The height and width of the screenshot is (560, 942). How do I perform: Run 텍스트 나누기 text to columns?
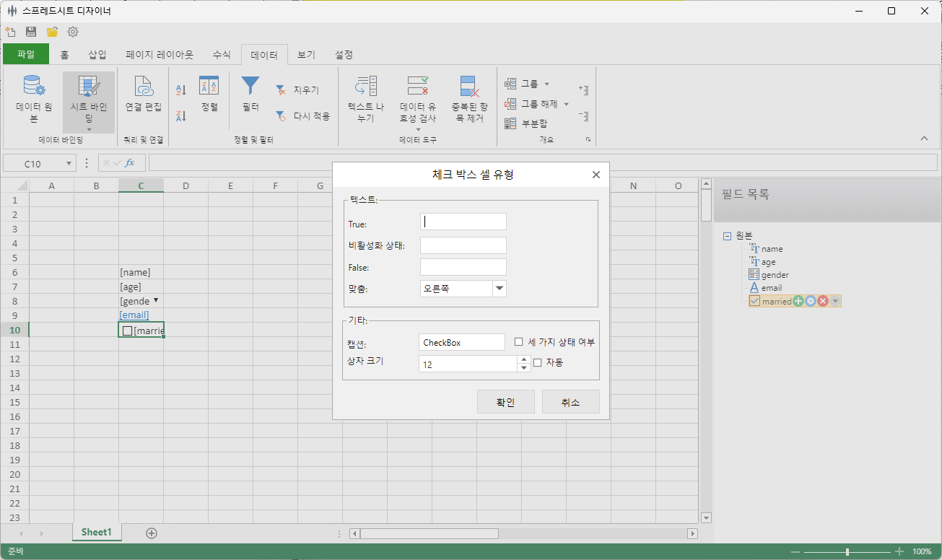point(366,100)
